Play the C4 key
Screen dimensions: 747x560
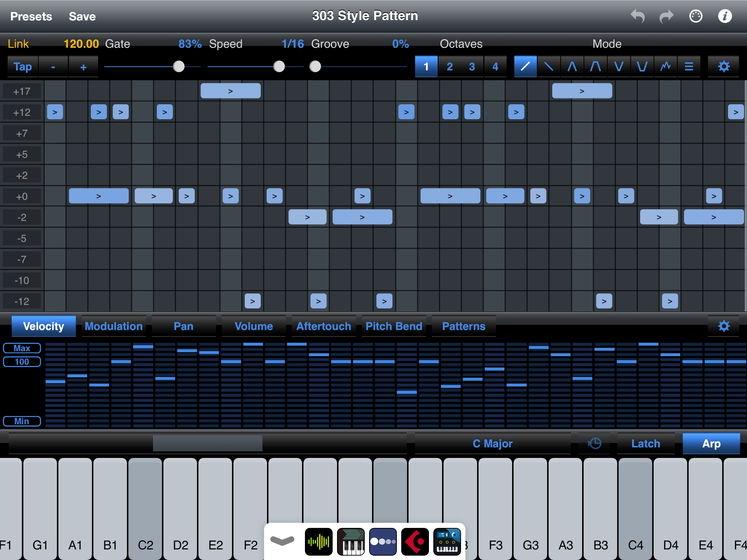click(x=635, y=509)
